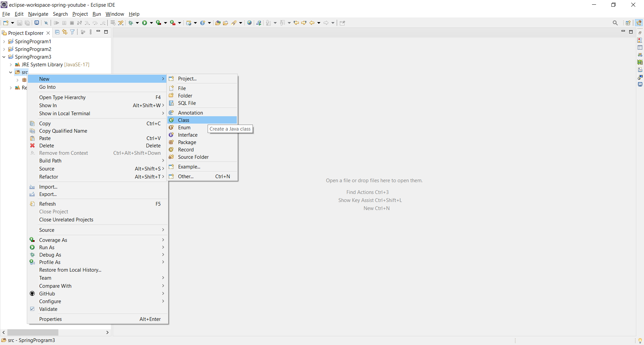644x345 pixels.
Task: Open the dropdown arrow next to New wizard
Action: point(12,23)
